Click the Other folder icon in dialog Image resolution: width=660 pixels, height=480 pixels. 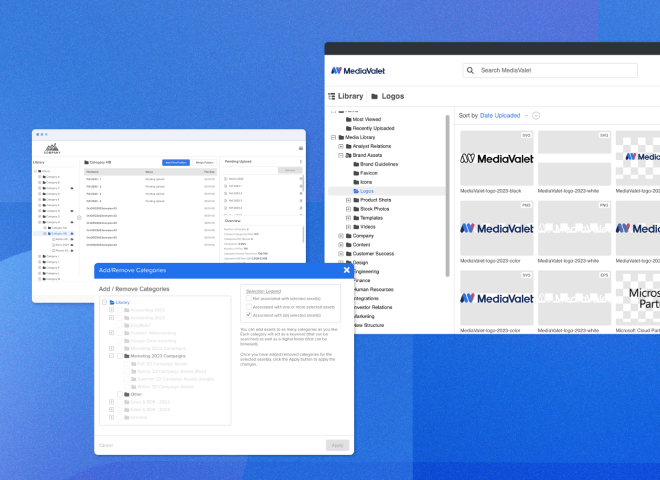pos(127,395)
